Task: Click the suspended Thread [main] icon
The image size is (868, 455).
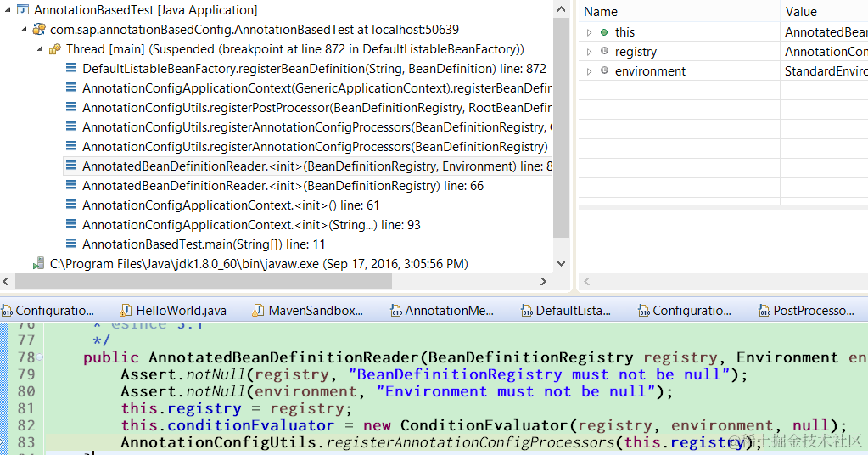Action: pos(55,49)
